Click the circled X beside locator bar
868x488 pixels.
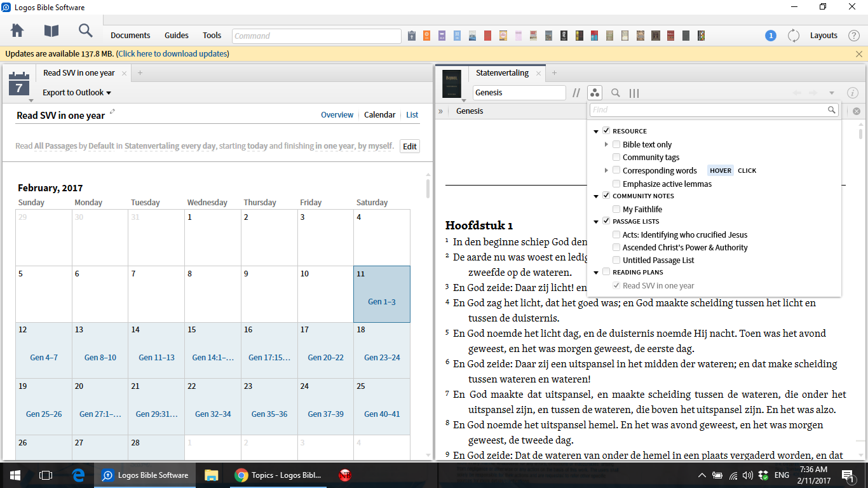pyautogui.click(x=857, y=111)
